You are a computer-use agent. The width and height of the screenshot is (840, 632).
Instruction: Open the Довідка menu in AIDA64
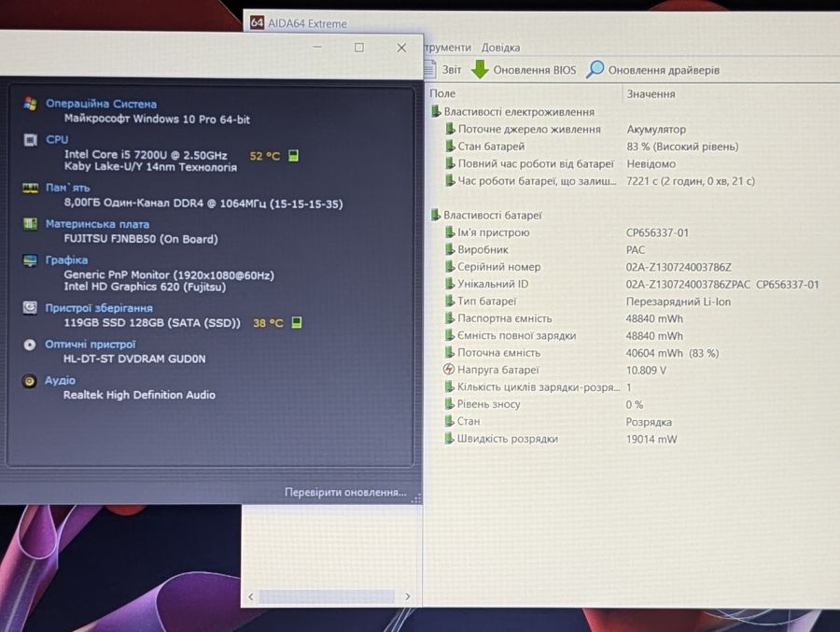500,48
